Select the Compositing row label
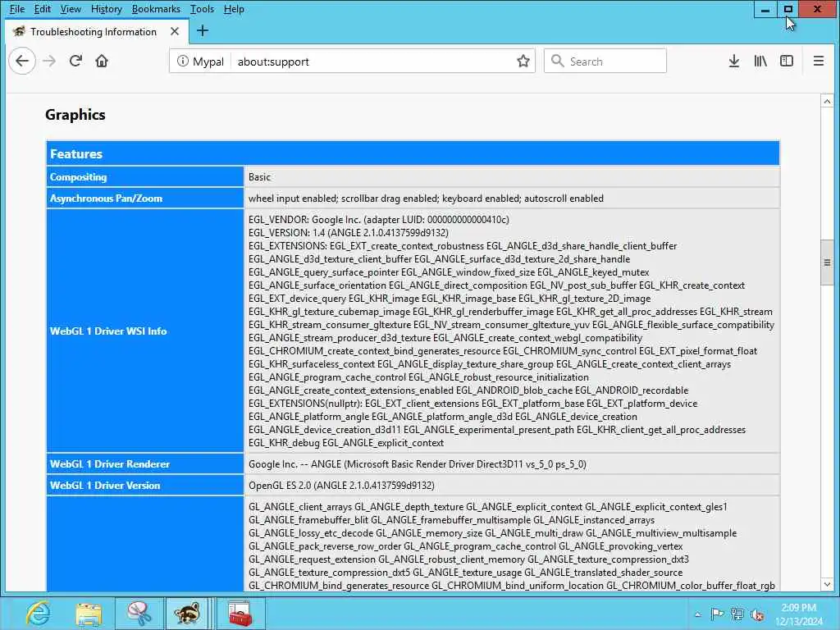The height and width of the screenshot is (630, 840). (x=78, y=177)
